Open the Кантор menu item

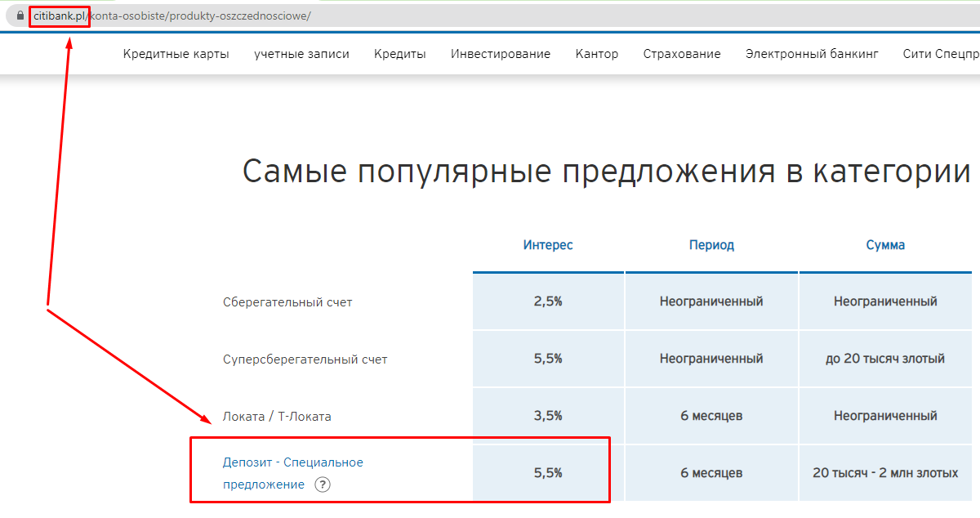click(x=597, y=54)
